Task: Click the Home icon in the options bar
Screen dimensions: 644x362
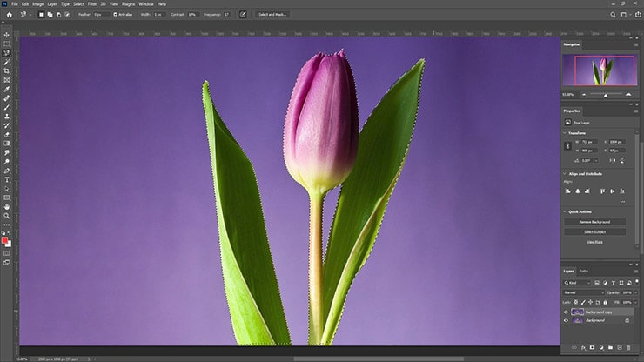Action: pyautogui.click(x=7, y=15)
